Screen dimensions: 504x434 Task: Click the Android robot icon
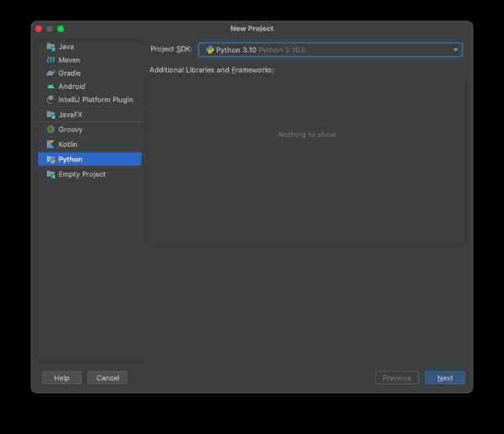pyautogui.click(x=51, y=86)
